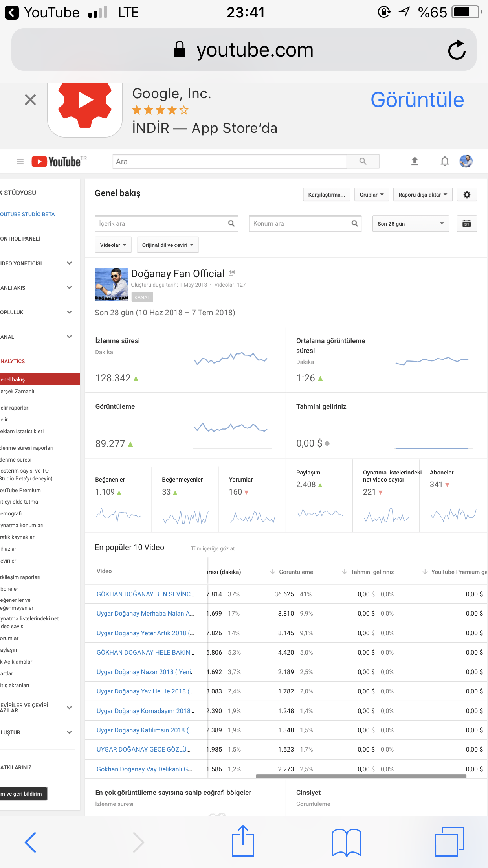
Task: Open analytics settings gear icon
Action: (467, 195)
